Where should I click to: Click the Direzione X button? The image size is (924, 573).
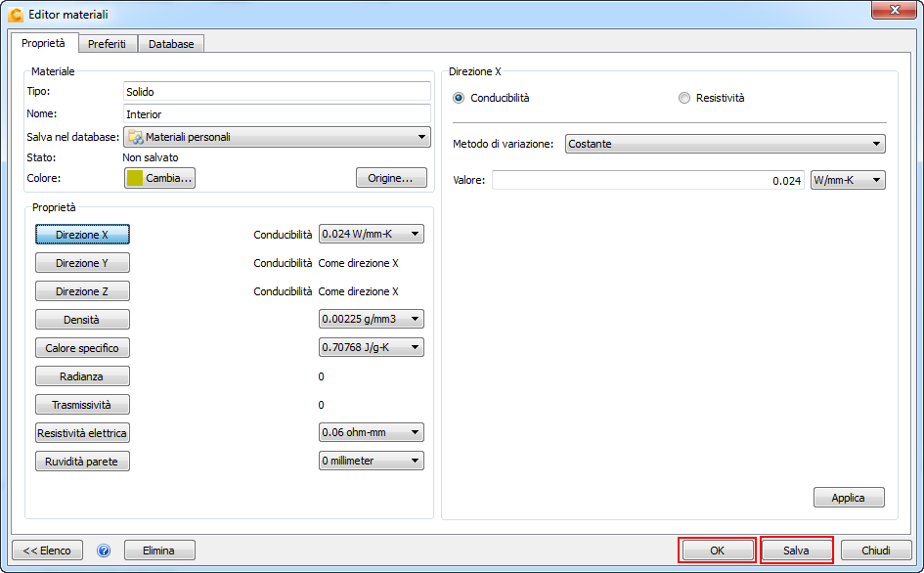tap(82, 235)
